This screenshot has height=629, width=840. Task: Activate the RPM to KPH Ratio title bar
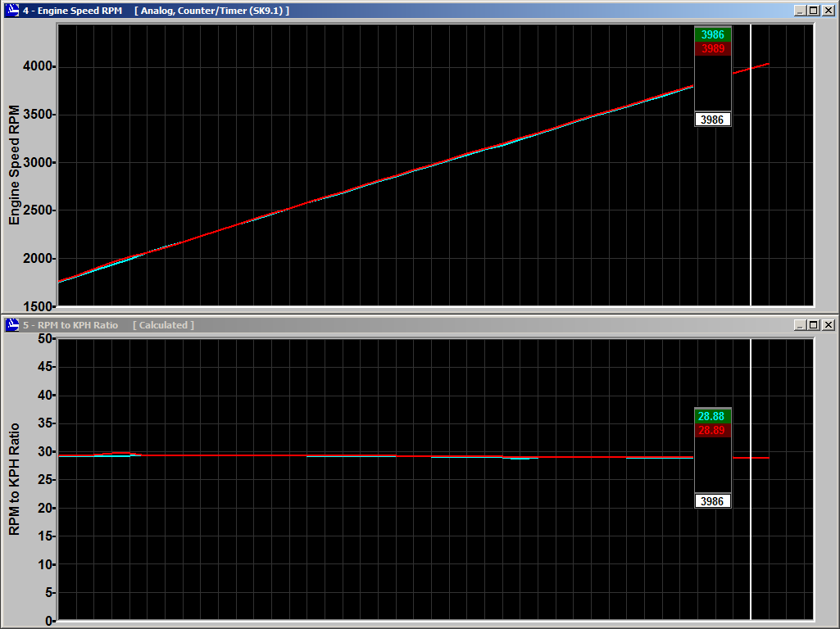[x=420, y=325]
